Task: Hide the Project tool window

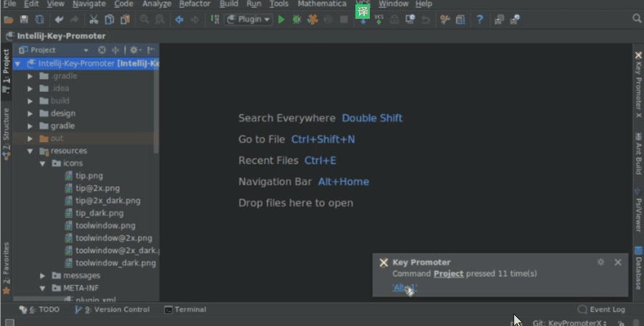Action: [x=151, y=50]
